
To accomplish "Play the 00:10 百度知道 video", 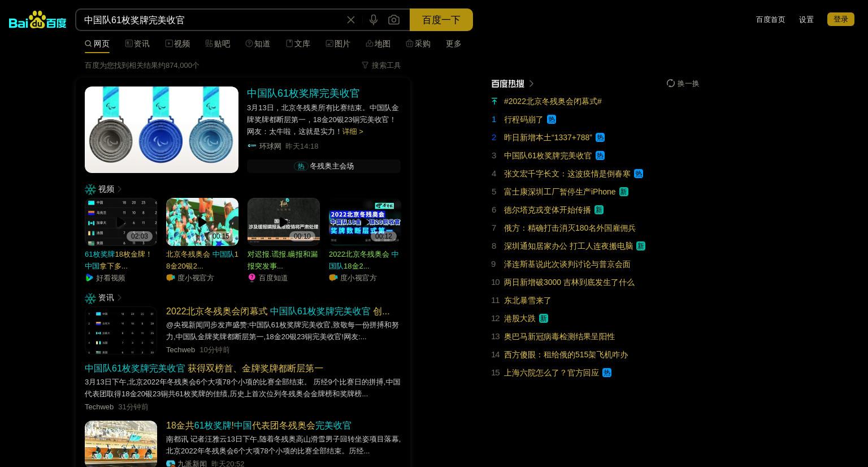I will coord(284,222).
